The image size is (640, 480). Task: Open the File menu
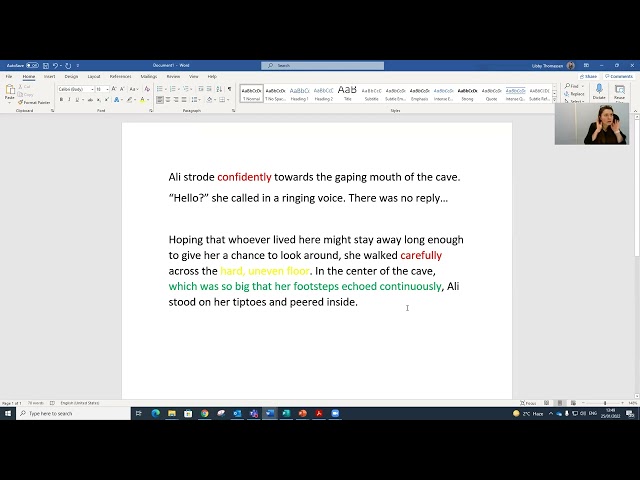click(9, 76)
